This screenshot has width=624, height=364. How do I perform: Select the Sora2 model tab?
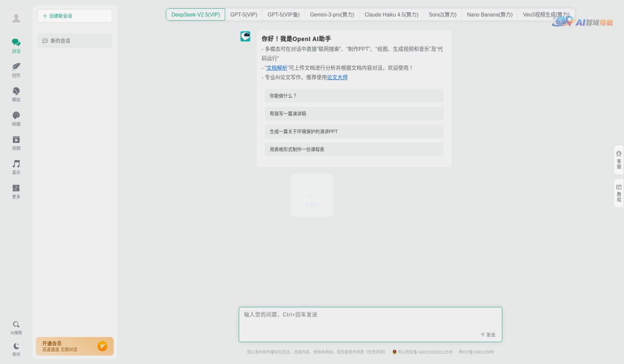tap(442, 15)
